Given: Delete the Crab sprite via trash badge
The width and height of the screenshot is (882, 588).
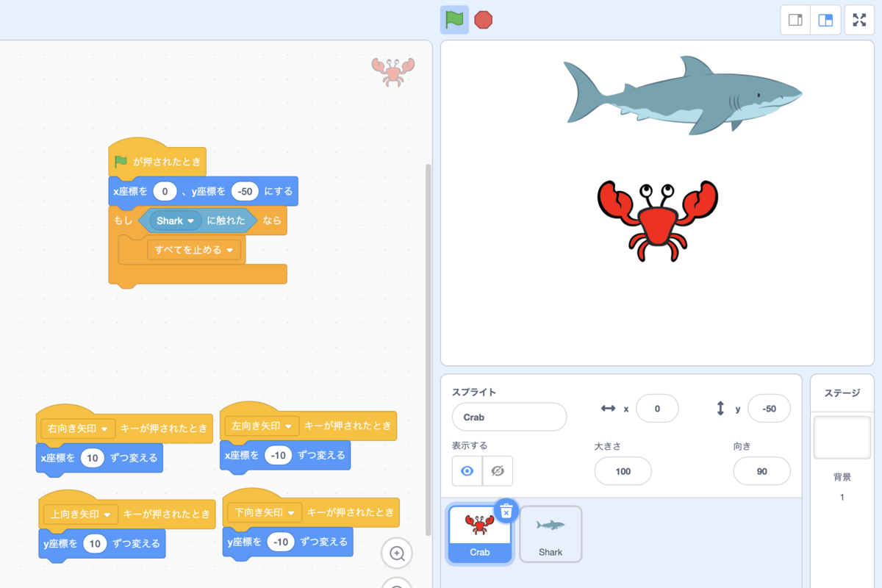Looking at the screenshot, I should click(x=506, y=510).
